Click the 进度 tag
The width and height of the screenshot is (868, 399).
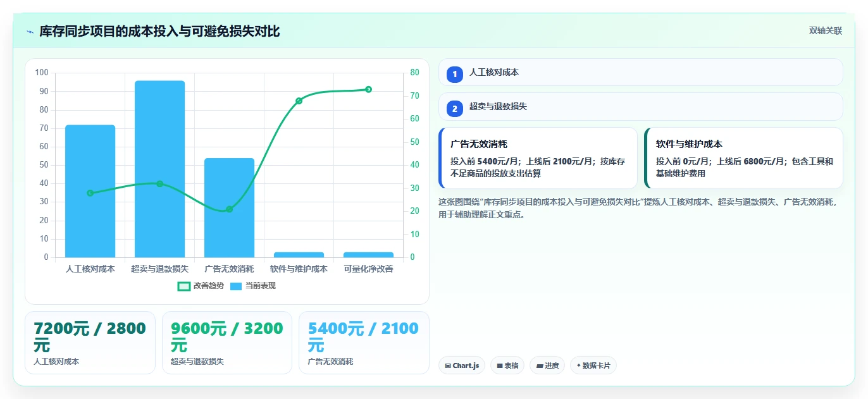click(547, 365)
